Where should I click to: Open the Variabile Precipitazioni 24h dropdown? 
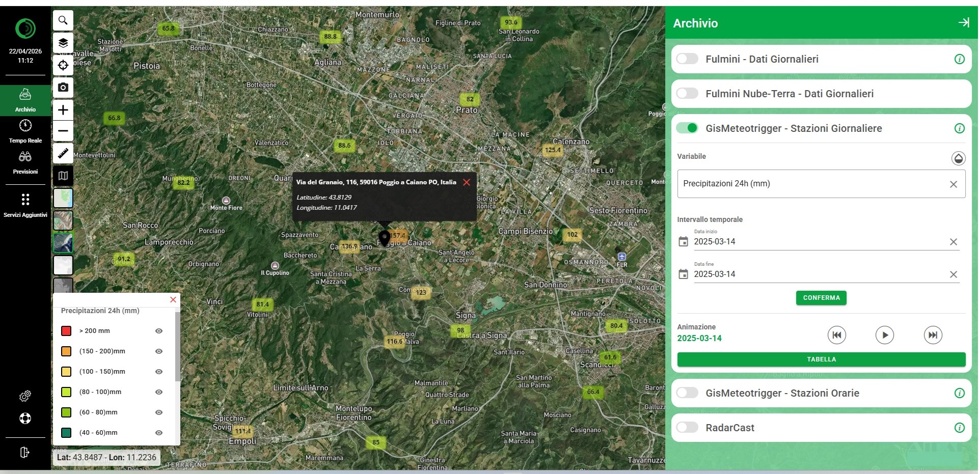click(814, 184)
